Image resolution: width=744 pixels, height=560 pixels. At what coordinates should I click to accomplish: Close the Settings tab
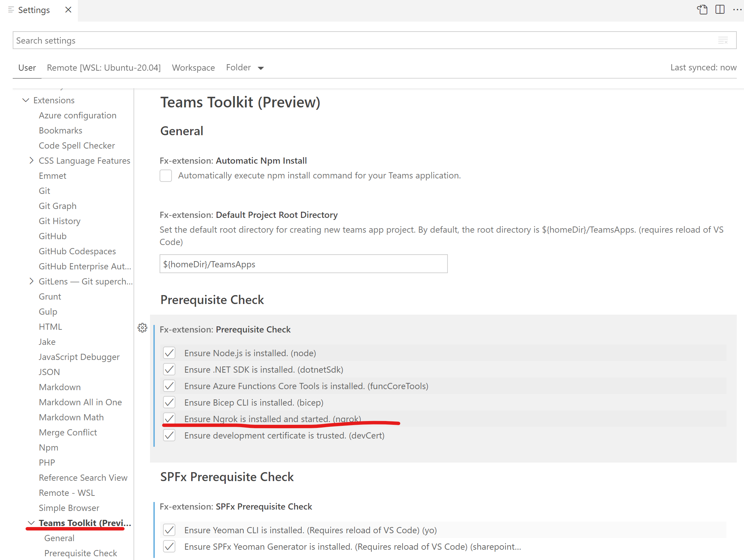point(68,10)
